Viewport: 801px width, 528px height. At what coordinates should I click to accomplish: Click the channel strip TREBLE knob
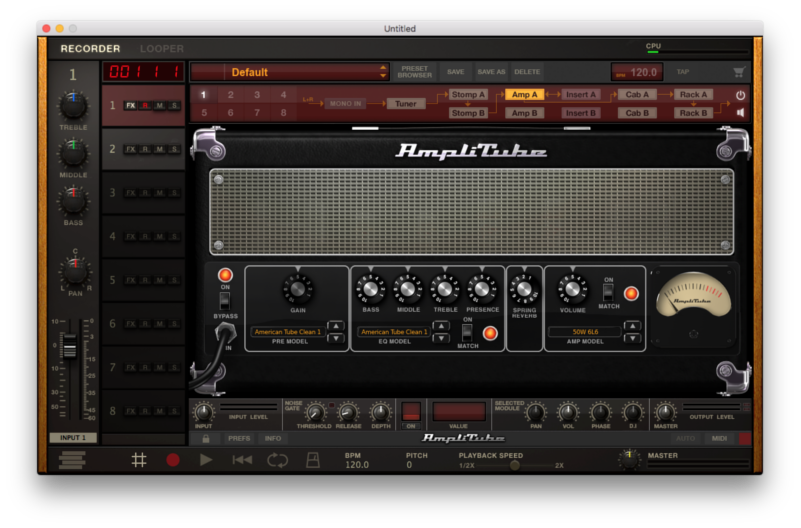[x=73, y=105]
